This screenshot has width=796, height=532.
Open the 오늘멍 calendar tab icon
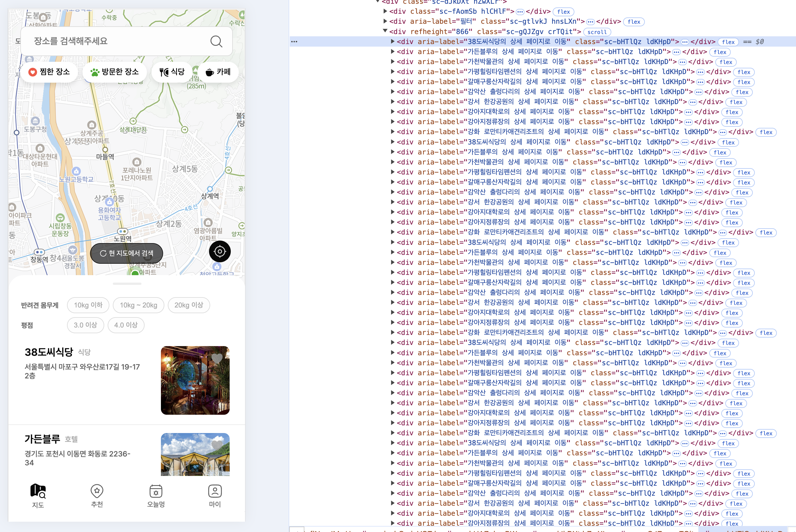click(156, 491)
